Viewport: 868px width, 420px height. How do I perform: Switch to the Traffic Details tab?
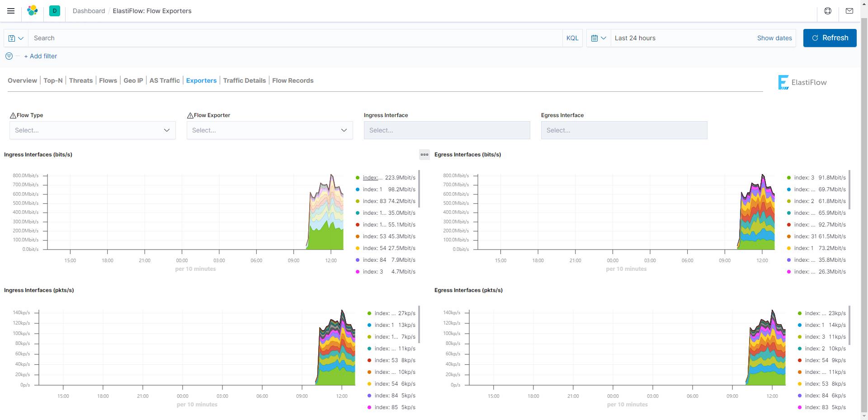pyautogui.click(x=245, y=80)
